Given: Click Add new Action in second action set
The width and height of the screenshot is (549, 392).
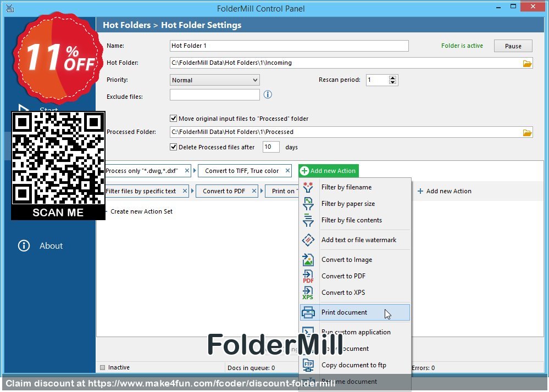Looking at the screenshot, I should coord(445,191).
